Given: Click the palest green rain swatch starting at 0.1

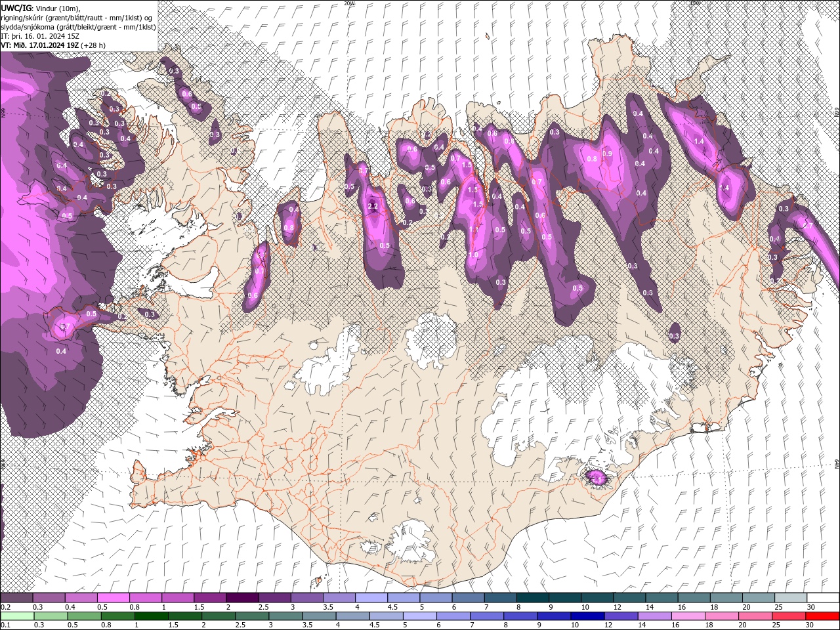Looking at the screenshot, I should tap(17, 616).
